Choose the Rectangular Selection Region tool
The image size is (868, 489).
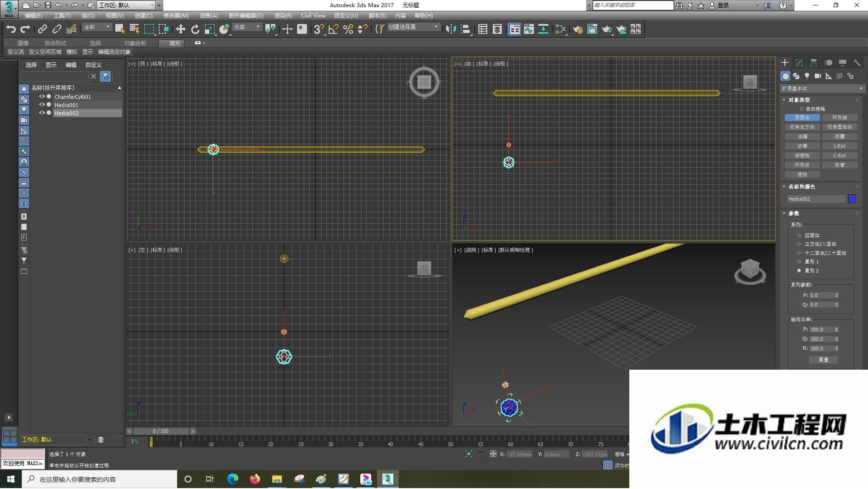[149, 29]
